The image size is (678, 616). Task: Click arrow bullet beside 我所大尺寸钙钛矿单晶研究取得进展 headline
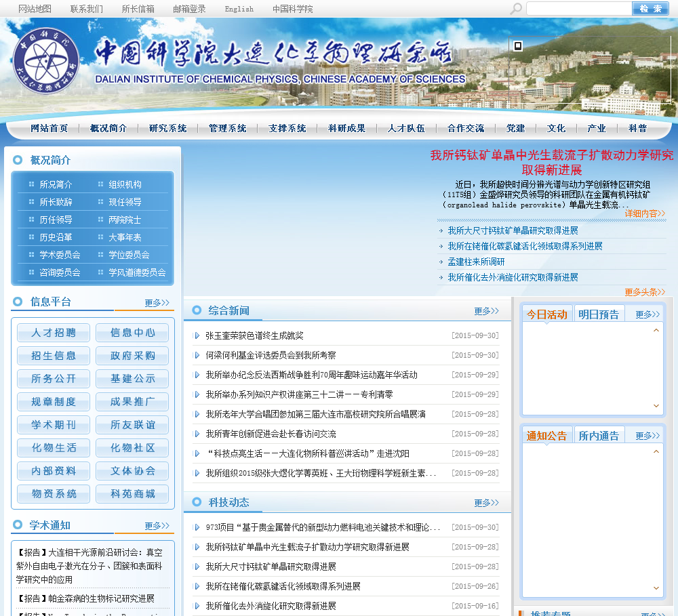click(441, 231)
